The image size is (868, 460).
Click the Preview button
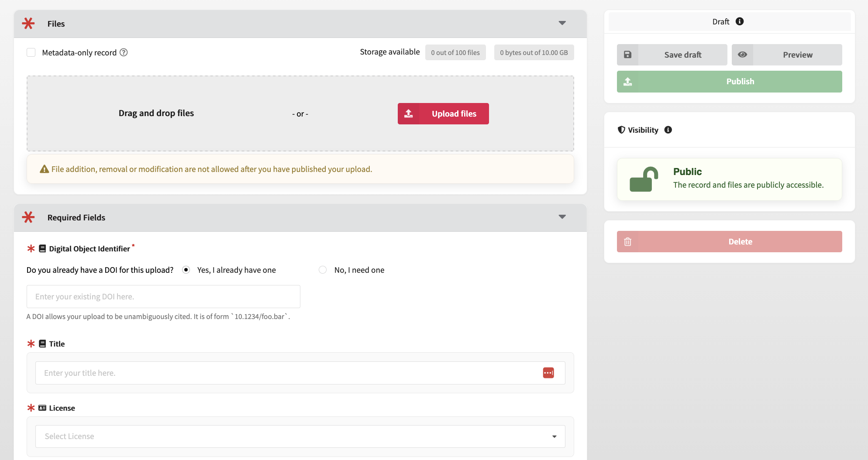coord(787,55)
